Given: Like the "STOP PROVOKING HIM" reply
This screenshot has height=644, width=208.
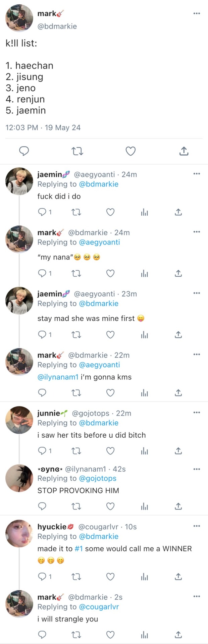Looking at the screenshot, I should [110, 506].
